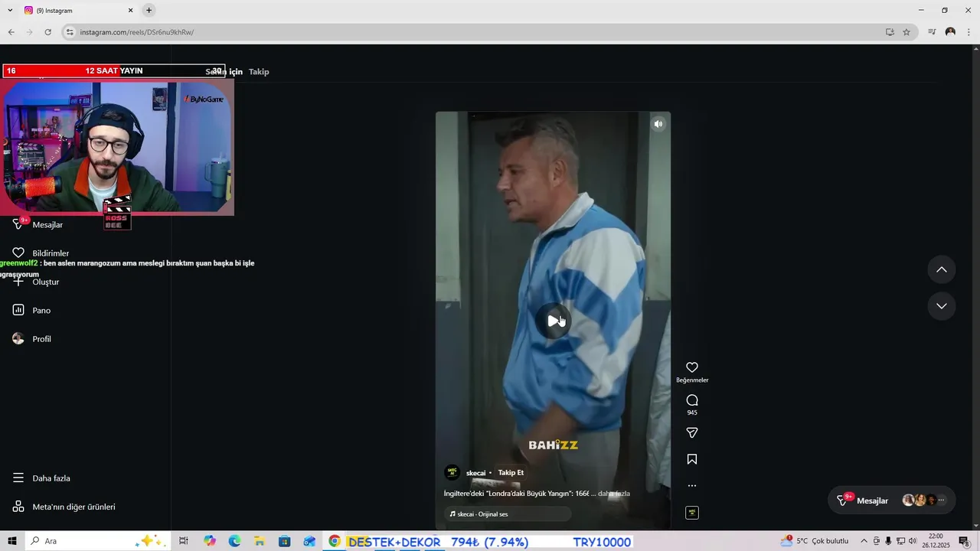This screenshot has width=980, height=551.
Task: Open Profil in the sidebar
Action: 41,339
